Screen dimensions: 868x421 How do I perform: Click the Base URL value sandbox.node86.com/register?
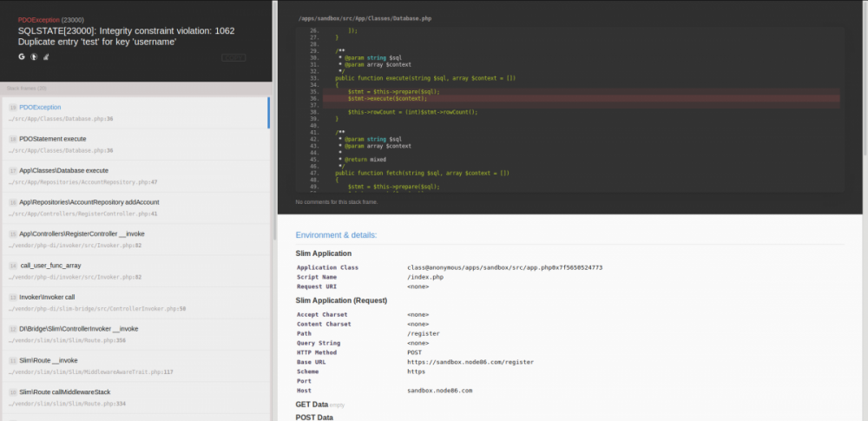click(470, 361)
